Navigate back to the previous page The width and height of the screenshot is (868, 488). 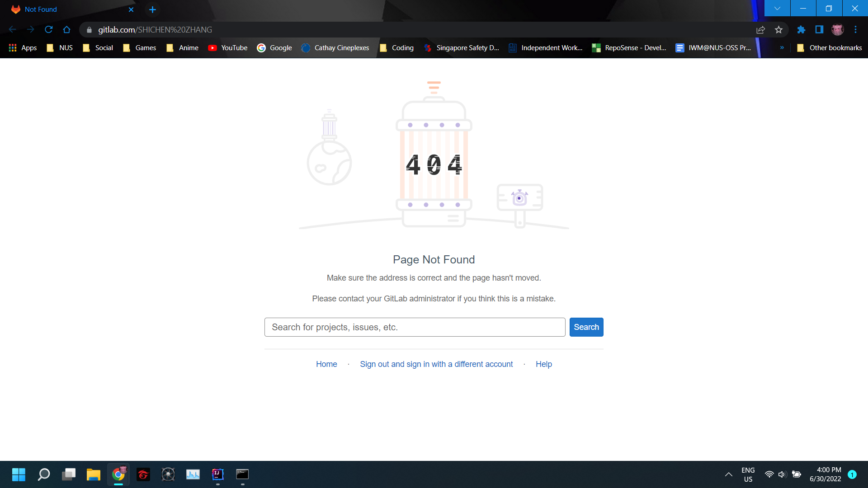tap(12, 29)
